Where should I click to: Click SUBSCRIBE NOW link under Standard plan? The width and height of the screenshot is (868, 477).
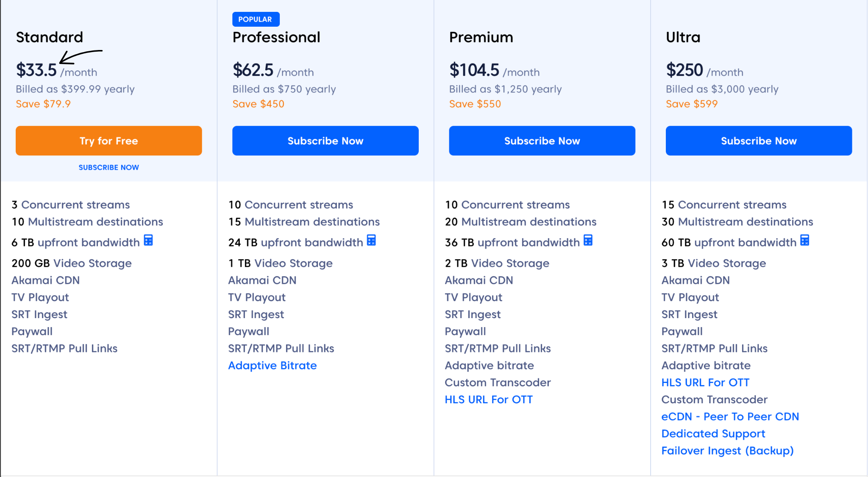108,167
